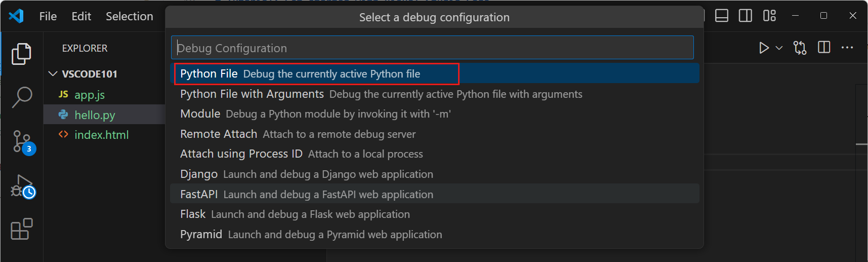Screen dimensions: 868x262
Task: Open the Extensions view
Action: point(21,230)
